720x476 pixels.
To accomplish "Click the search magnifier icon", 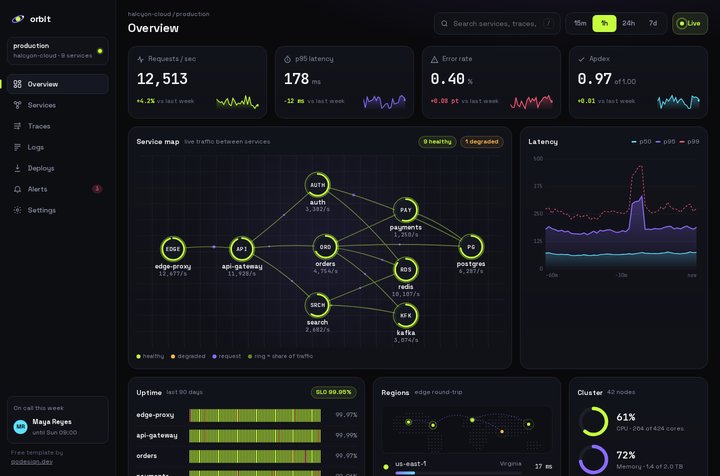I will [x=444, y=23].
